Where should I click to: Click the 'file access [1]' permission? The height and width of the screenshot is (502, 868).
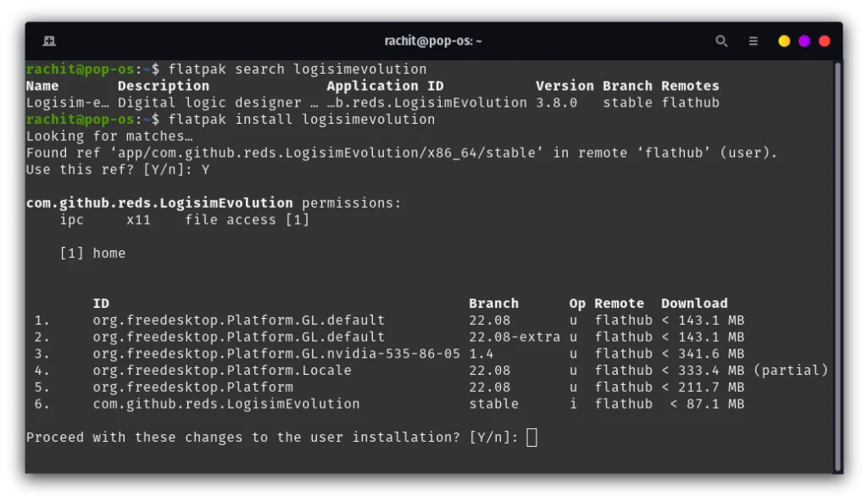[x=247, y=220]
